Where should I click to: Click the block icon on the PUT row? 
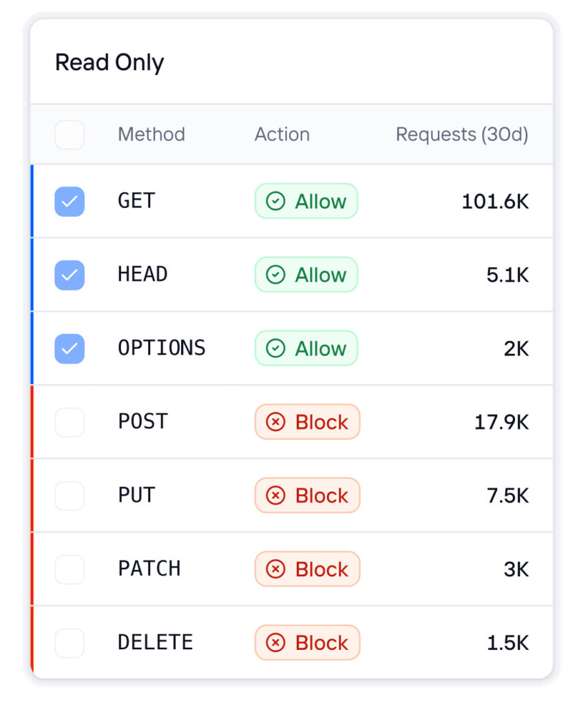[x=276, y=495]
